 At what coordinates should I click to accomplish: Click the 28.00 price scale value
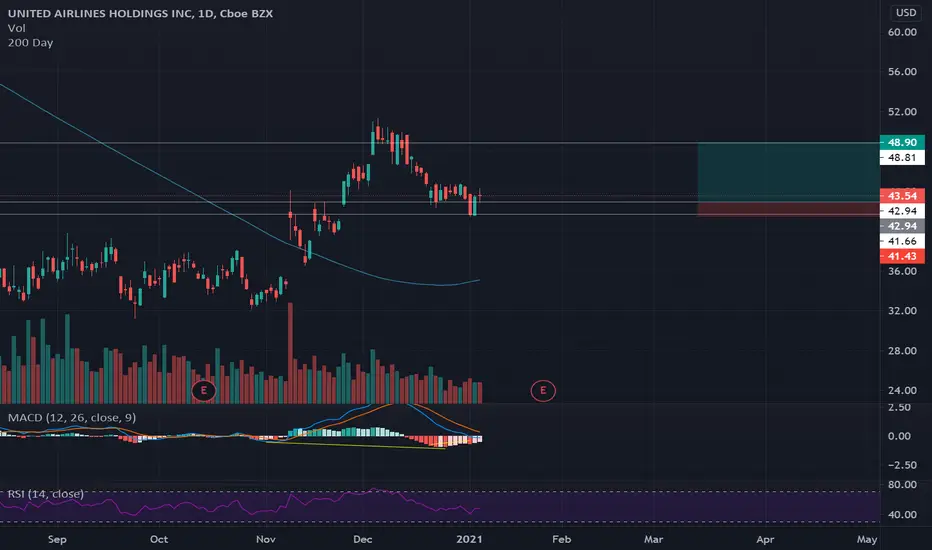click(902, 351)
